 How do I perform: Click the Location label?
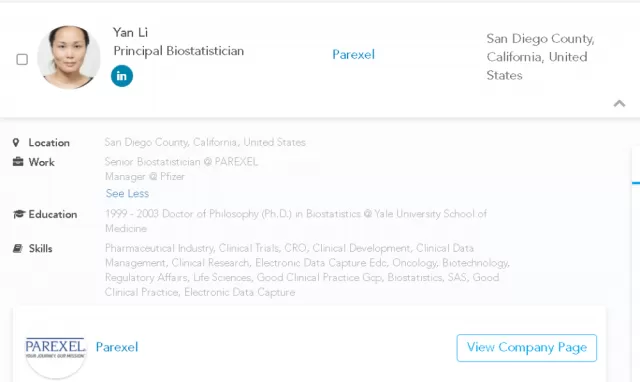click(x=49, y=142)
